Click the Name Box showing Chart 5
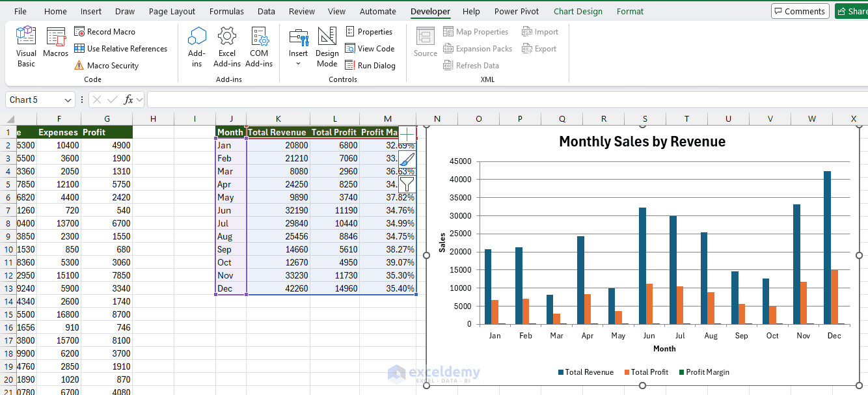The image size is (868, 395). click(36, 100)
